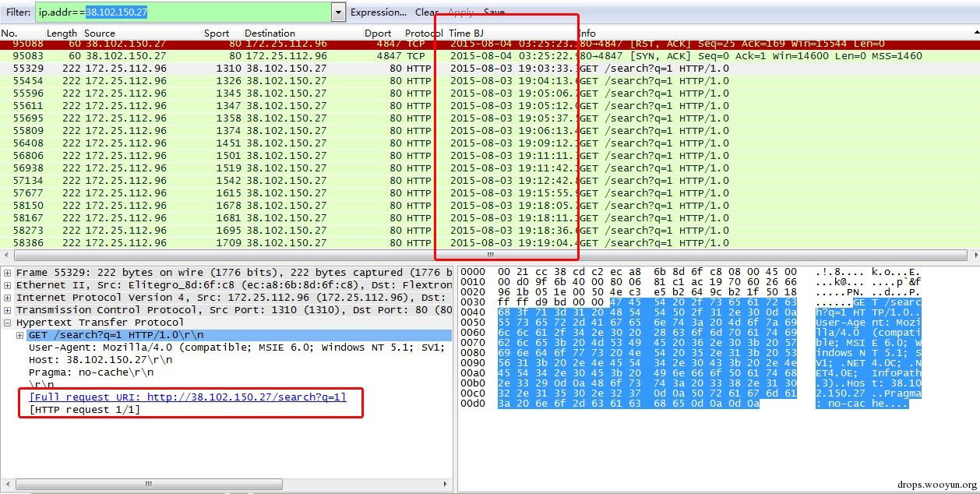Click the Protocol column header

point(424,34)
